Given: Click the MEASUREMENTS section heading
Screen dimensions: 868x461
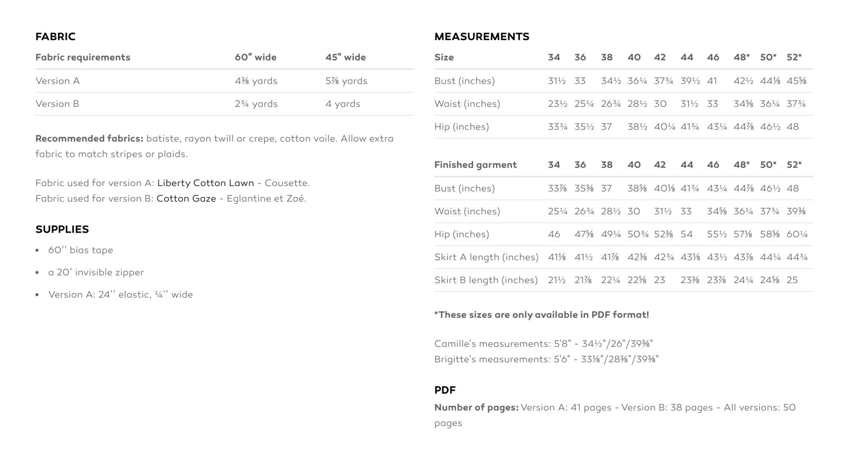Looking at the screenshot, I should 482,36.
